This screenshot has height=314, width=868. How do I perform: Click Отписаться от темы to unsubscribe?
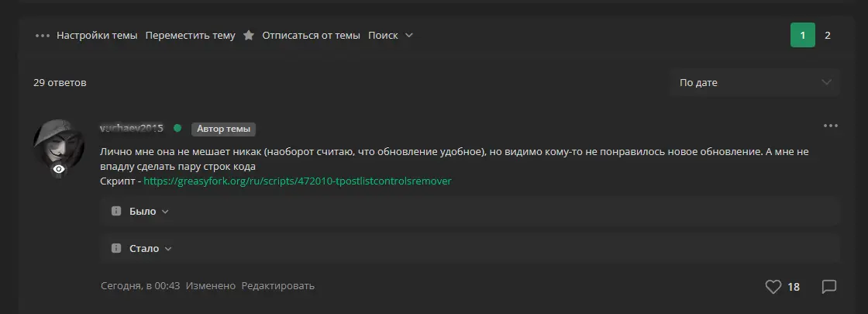pos(311,36)
